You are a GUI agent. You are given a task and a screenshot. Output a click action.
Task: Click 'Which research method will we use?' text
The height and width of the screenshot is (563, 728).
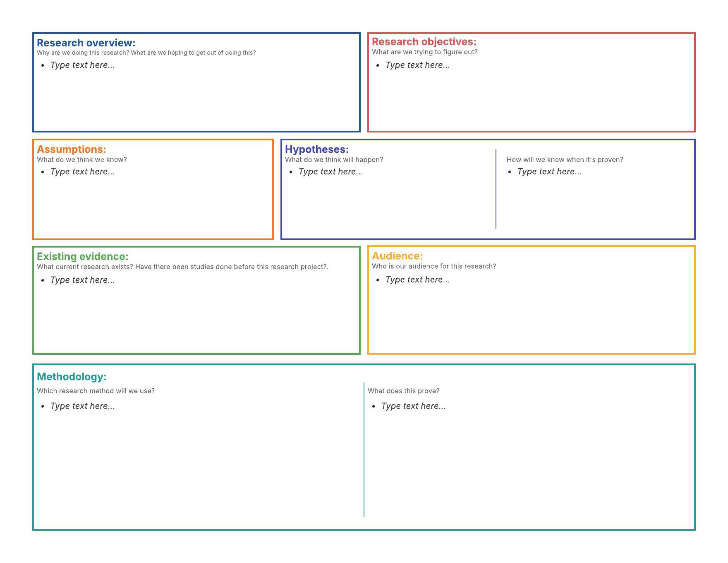(96, 391)
